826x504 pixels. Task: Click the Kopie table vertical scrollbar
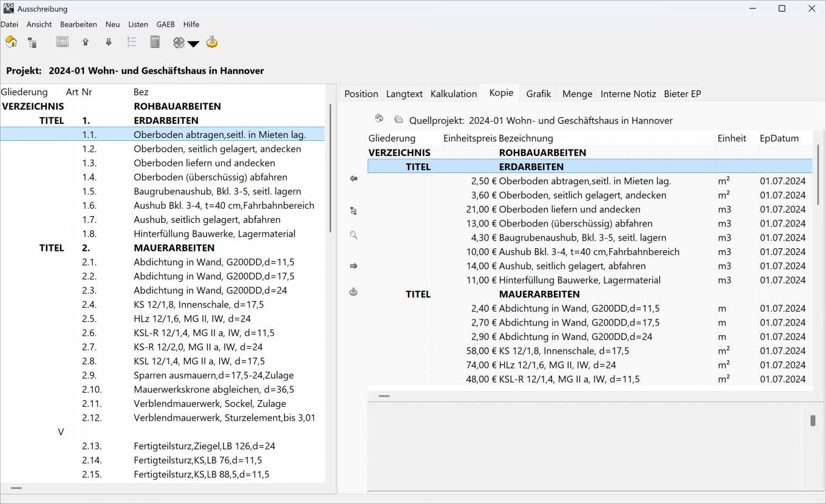pyautogui.click(x=819, y=174)
